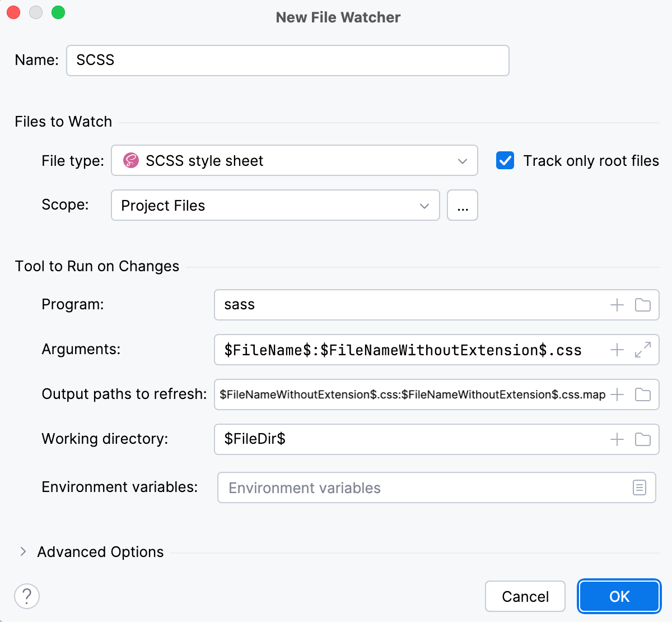Viewport: 672px width, 622px height.
Task: Open the File type dropdown
Action: [463, 161]
